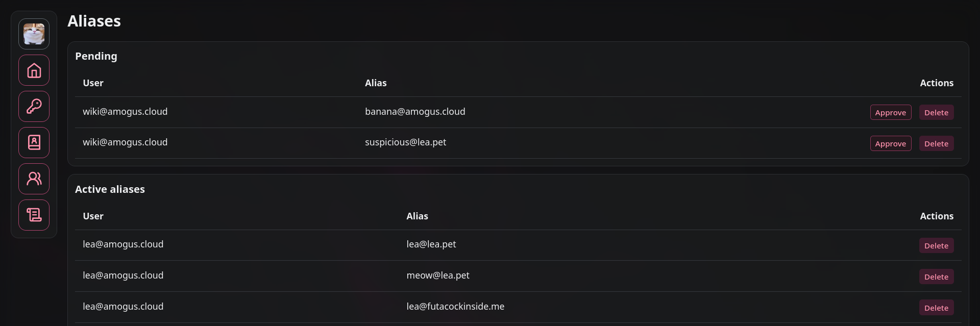Image resolution: width=980 pixels, height=326 pixels.
Task: Click the lea@lea.pet alias entry
Action: 431,244
